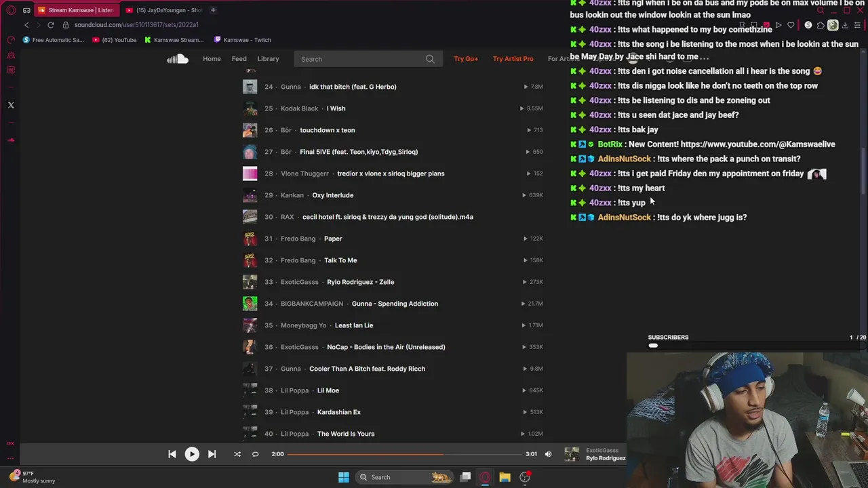Play the current SoundCloud track
The image size is (868, 488).
coord(192,454)
